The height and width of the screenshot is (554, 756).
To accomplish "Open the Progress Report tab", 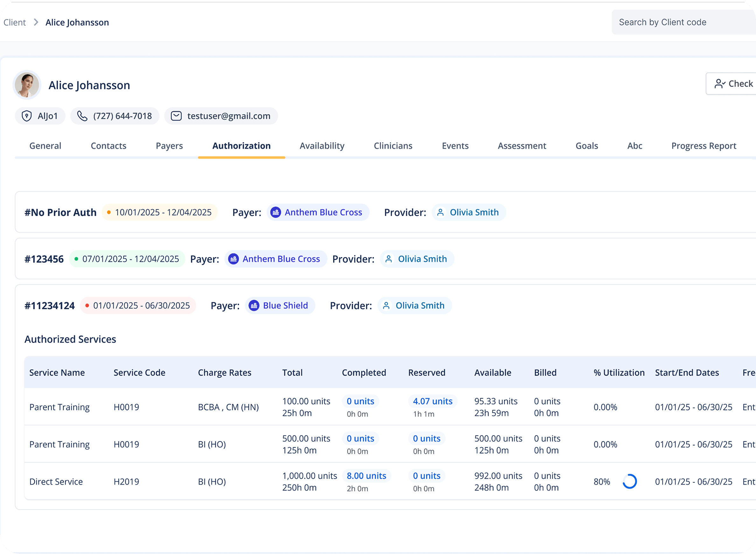I will point(703,146).
